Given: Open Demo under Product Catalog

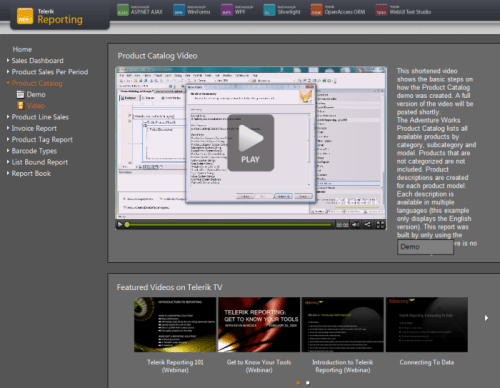Looking at the screenshot, I should pos(36,95).
